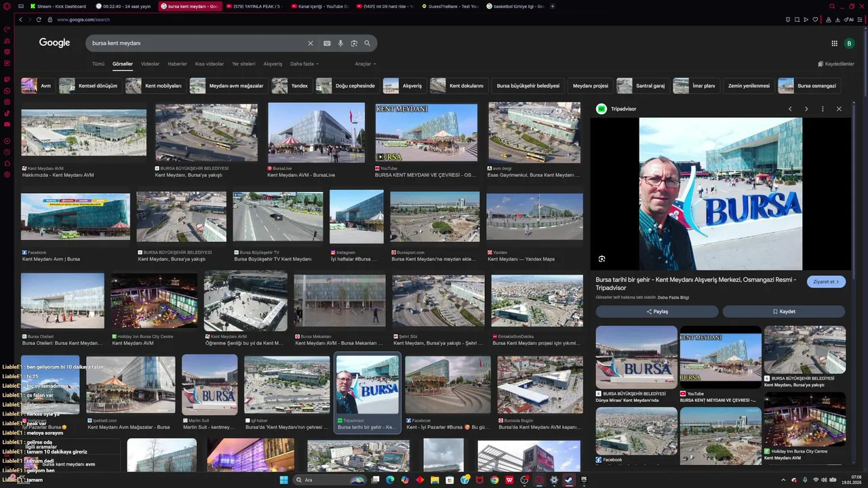
Task: Select the 'Doğu cephesinde' filter chip
Action: pyautogui.click(x=347, y=86)
